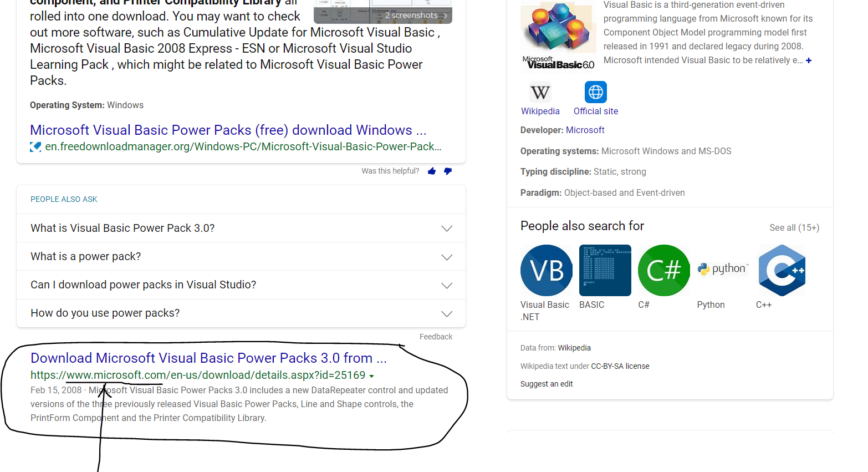Open the Official site globe icon
The image size is (868, 472).
point(596,92)
